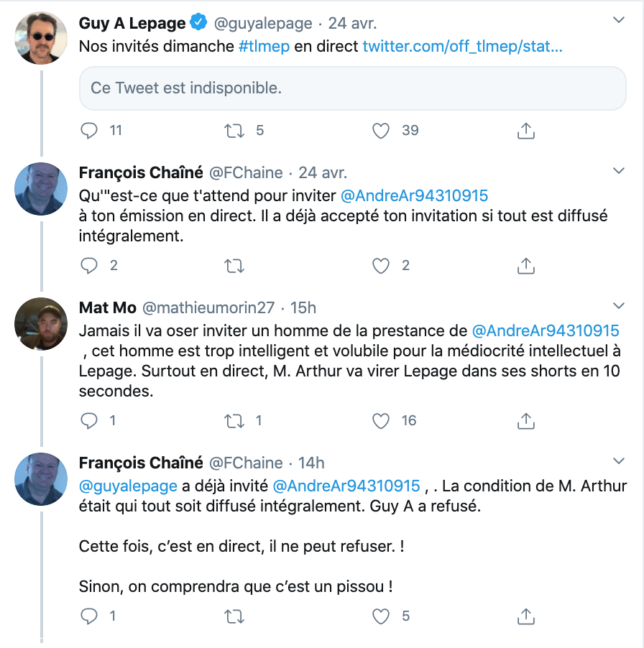This screenshot has width=644, height=648.
Task: Toggle retweet on François Chaîné's first reply
Action: (x=234, y=265)
